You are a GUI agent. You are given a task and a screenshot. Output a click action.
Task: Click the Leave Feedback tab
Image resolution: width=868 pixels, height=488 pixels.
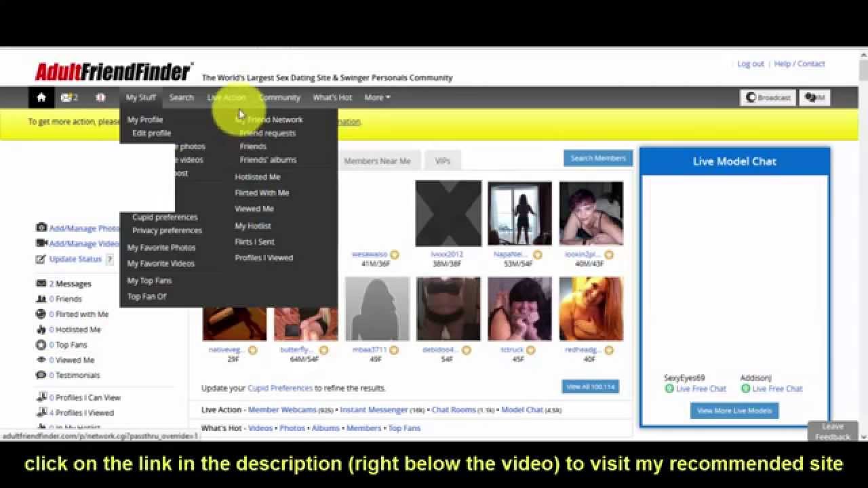point(833,432)
